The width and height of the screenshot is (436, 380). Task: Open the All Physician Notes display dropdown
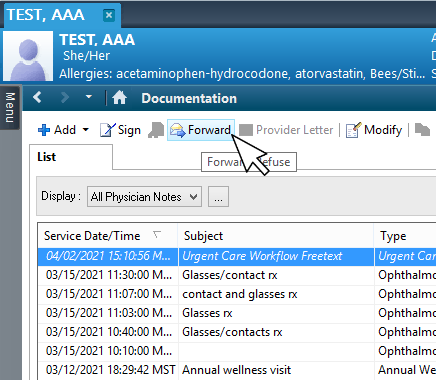click(x=144, y=197)
